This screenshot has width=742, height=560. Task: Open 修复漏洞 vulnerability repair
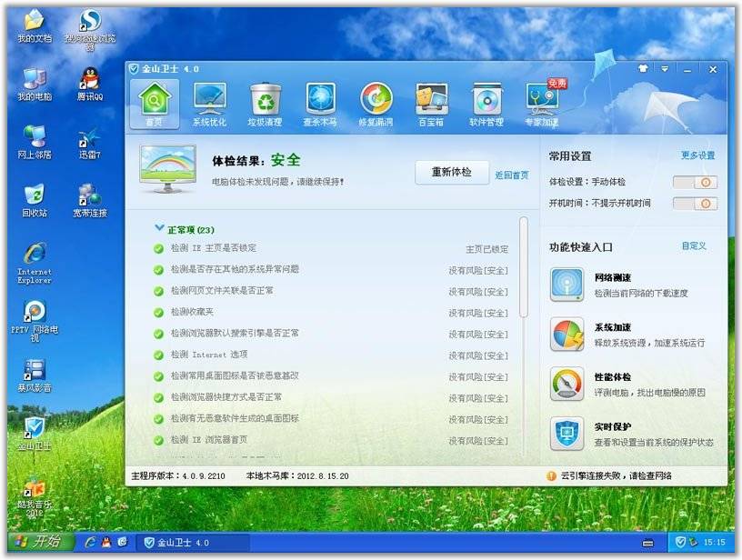point(376,104)
